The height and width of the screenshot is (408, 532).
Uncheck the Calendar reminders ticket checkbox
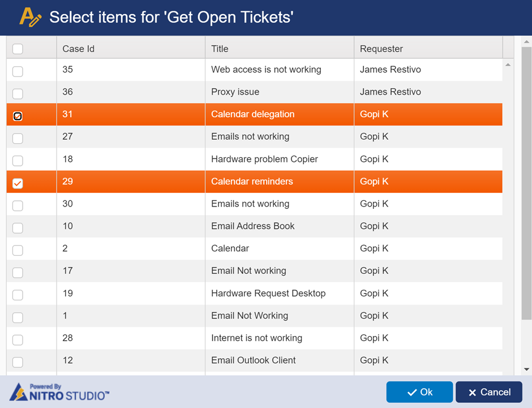point(17,182)
